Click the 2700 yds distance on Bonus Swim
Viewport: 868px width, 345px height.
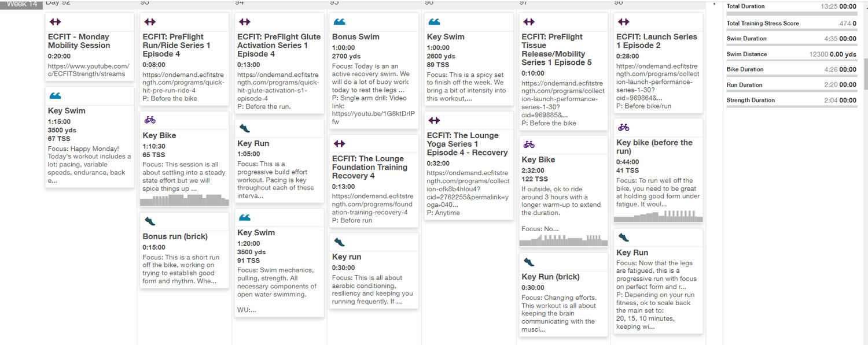coord(345,56)
